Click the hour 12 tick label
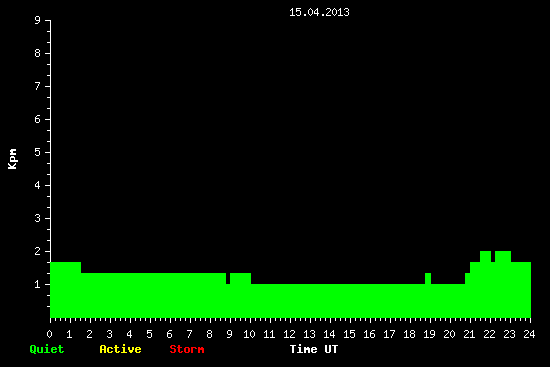 (289, 334)
